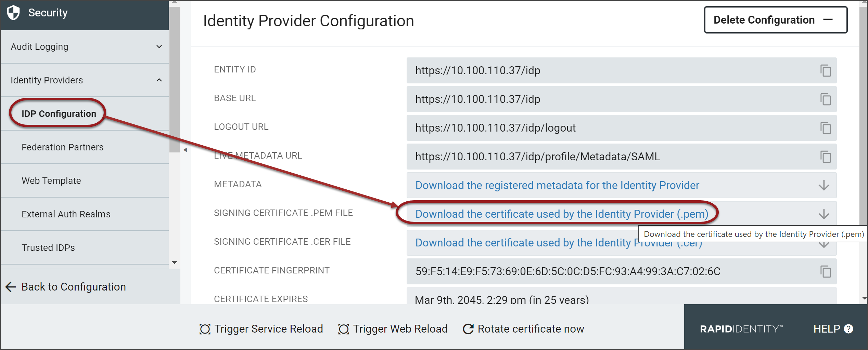Viewport: 868px width, 350px height.
Task: Click the CERTIFICATE FINGERPRINT label
Action: [x=272, y=270]
